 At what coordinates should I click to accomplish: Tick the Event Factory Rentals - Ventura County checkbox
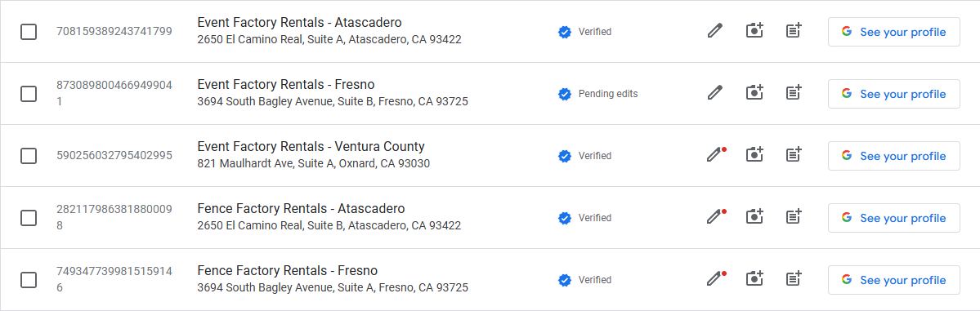28,155
